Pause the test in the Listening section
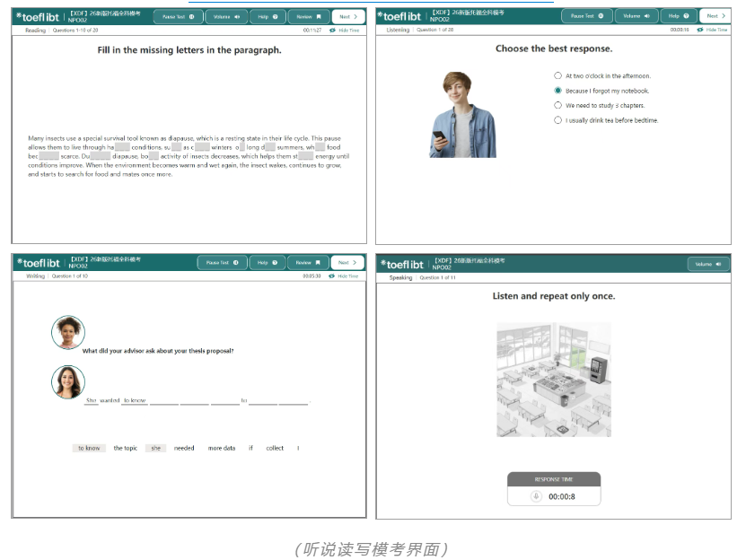This screenshot has height=560, width=746. tap(587, 16)
